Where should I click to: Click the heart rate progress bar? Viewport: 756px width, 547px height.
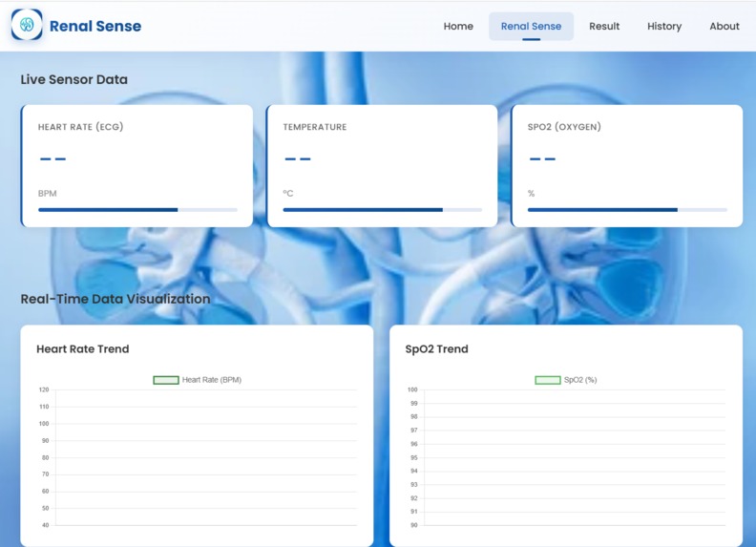[x=137, y=210]
